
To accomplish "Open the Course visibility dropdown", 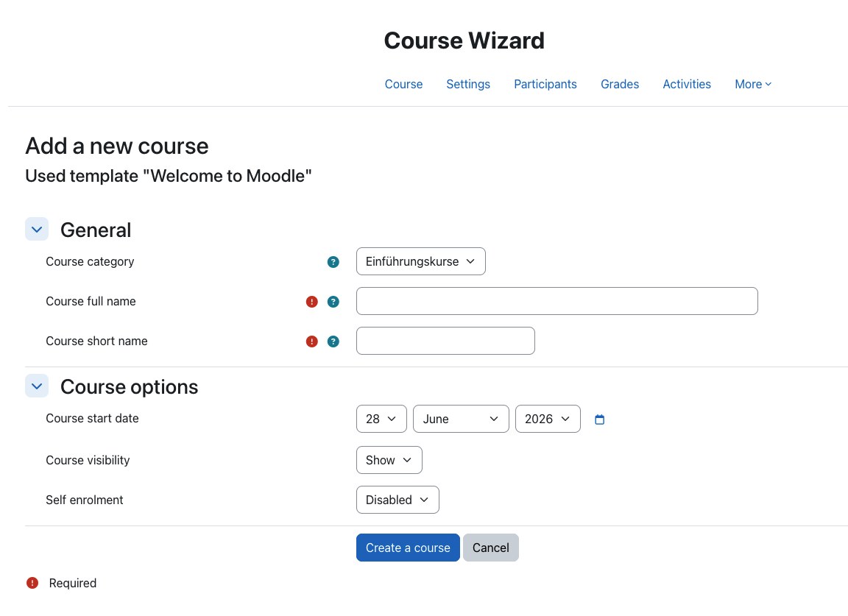I will [389, 460].
